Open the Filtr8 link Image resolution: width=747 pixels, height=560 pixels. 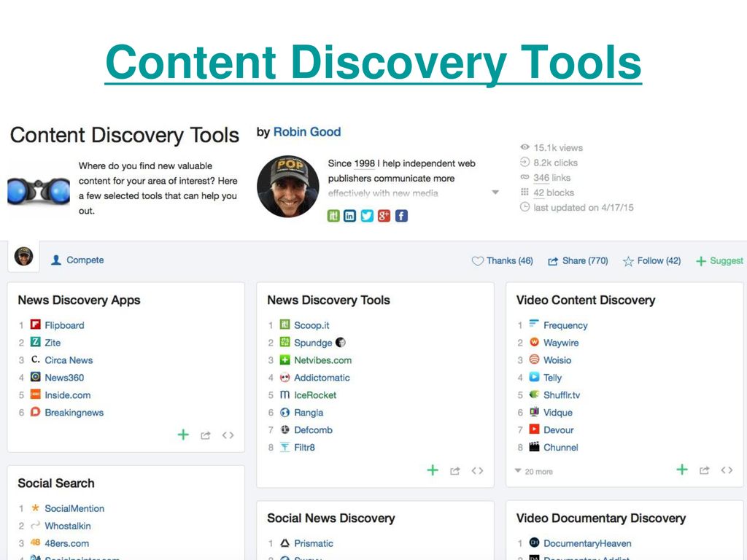(x=304, y=448)
